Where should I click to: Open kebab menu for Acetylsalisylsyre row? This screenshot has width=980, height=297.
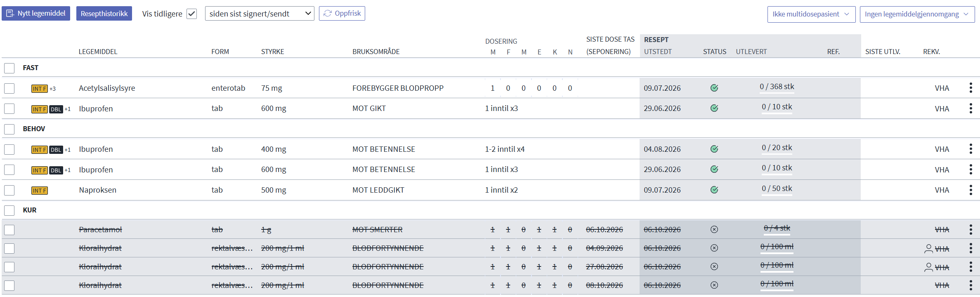[x=971, y=88]
